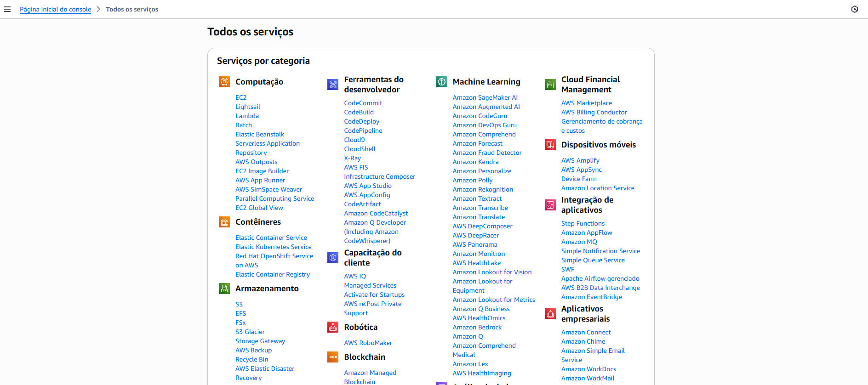Go to Página inicial do console
The height and width of the screenshot is (385, 868).
(55, 9)
